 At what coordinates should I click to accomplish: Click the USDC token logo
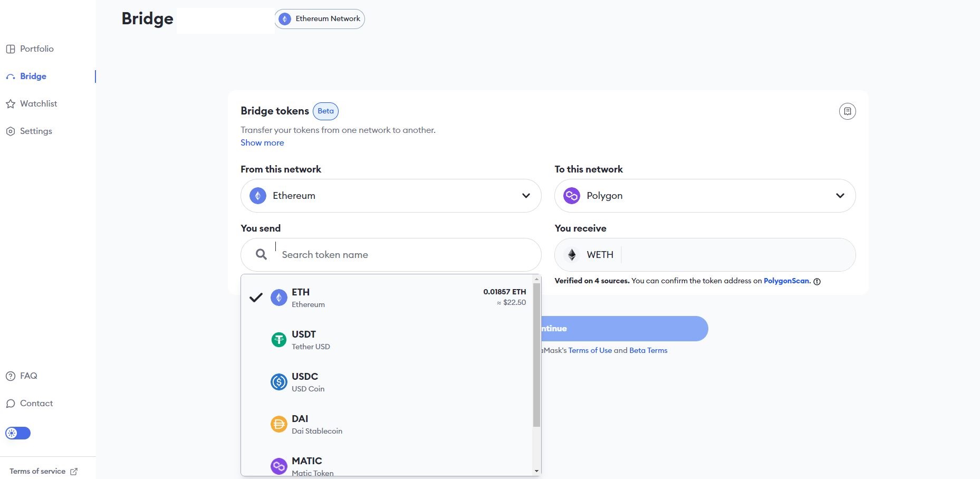click(279, 382)
